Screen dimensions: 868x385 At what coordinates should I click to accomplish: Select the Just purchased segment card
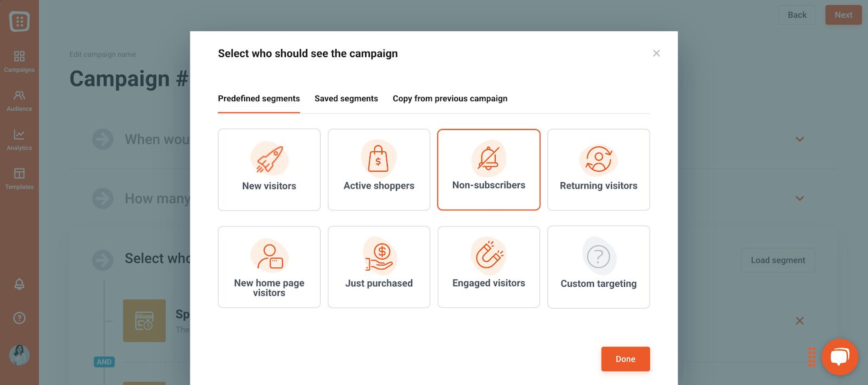(379, 267)
